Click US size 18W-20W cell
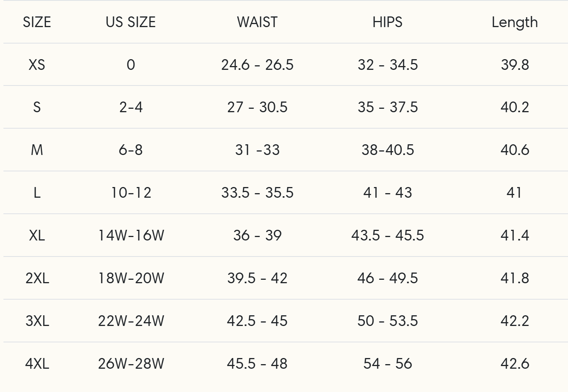Image resolution: width=568 pixels, height=392 pixels. (131, 278)
